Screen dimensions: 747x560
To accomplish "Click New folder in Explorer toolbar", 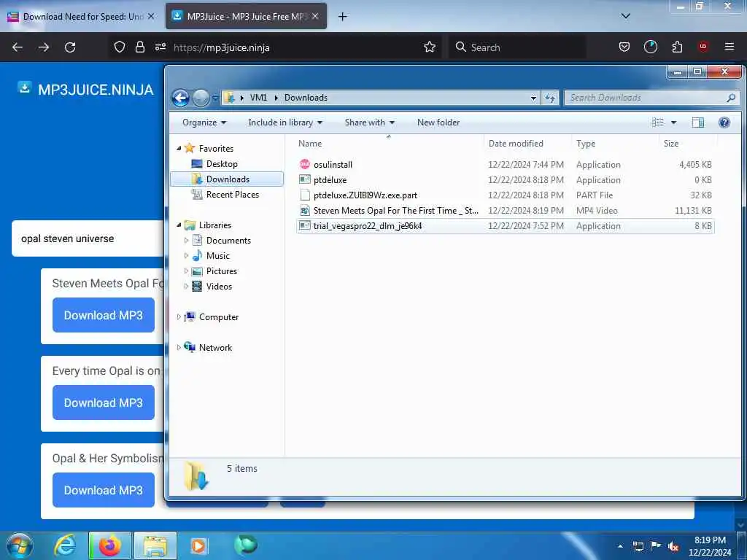I will (438, 122).
